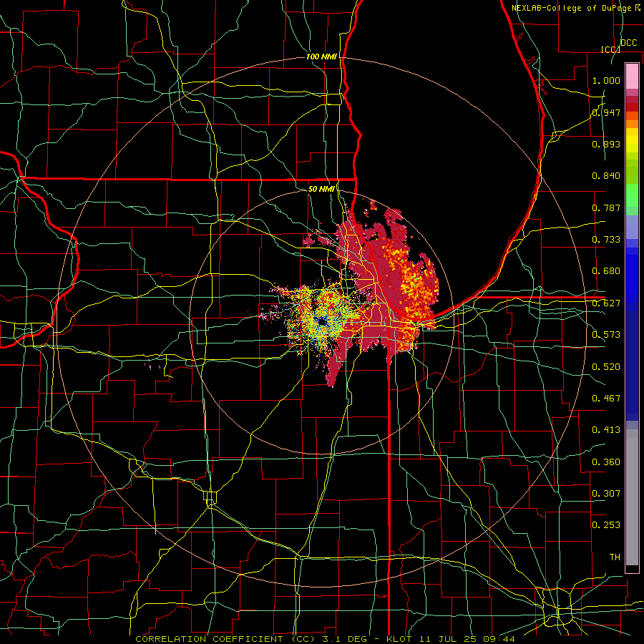Click the 50 NMI range ring label
Screen dimensions: 644x644
pyautogui.click(x=321, y=189)
